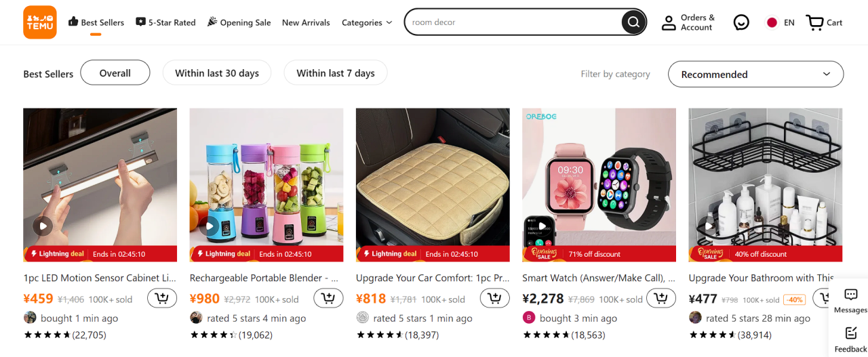Add car seat cushion to cart
Viewport: 868px width, 357px height.
coord(494,298)
